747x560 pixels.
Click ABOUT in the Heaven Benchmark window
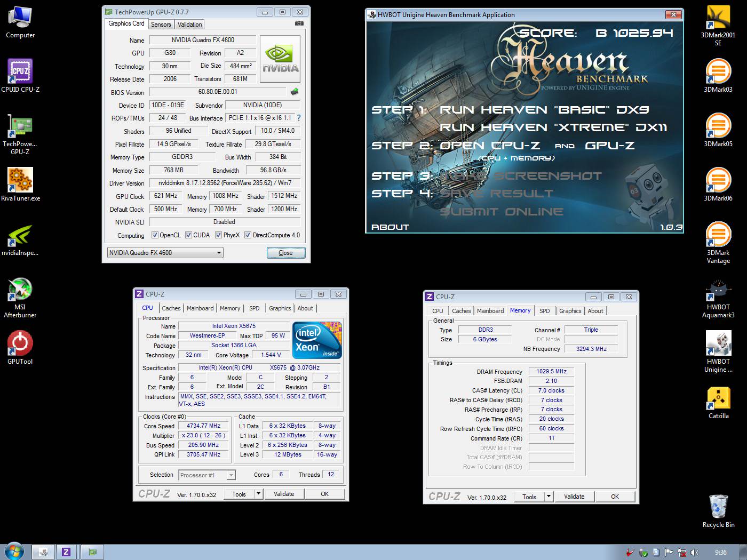[x=390, y=227]
